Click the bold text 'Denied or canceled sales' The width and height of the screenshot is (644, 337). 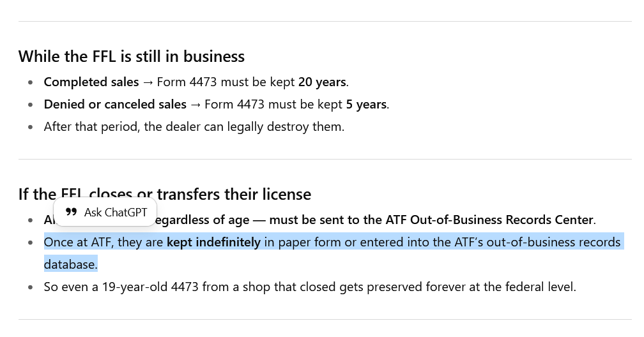pyautogui.click(x=115, y=104)
